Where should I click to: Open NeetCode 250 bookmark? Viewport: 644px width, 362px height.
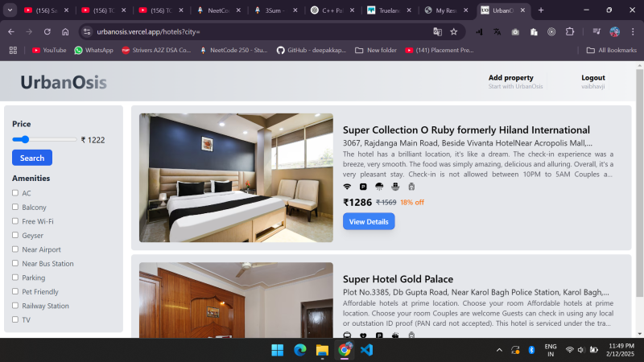pos(233,50)
